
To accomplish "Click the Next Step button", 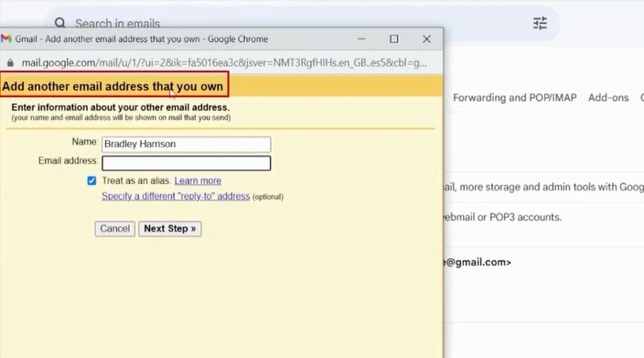I will [169, 229].
